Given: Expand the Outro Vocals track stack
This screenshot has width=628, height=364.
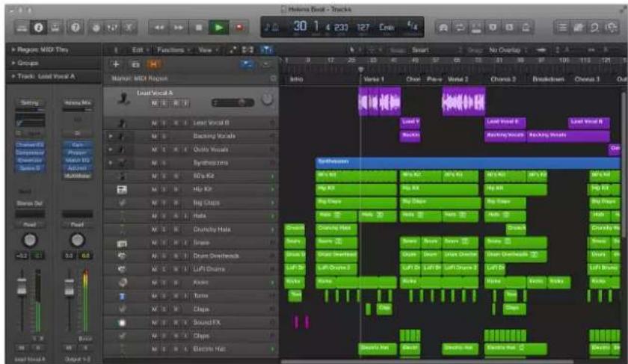Looking at the screenshot, I should tap(111, 149).
